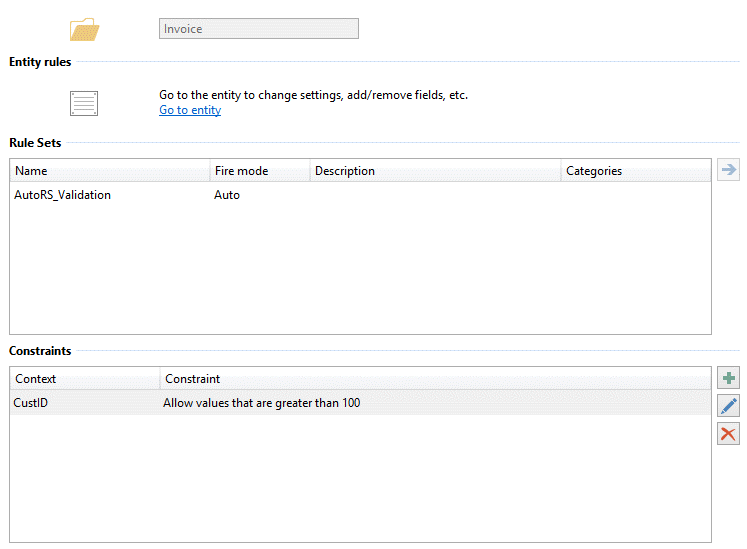Focus the Invoice name field
Viewport: 747px width, 549px height.
pyautogui.click(x=258, y=29)
